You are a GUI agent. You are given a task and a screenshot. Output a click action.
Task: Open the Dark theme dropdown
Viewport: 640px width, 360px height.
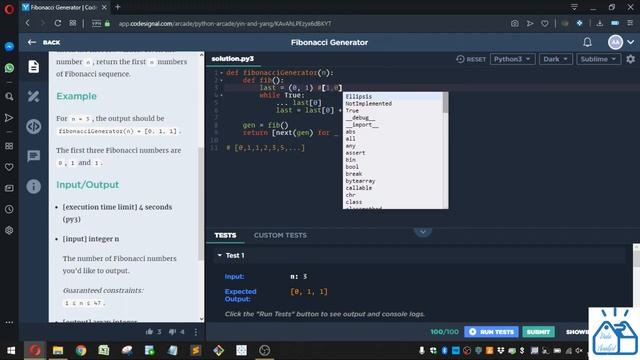(556, 59)
